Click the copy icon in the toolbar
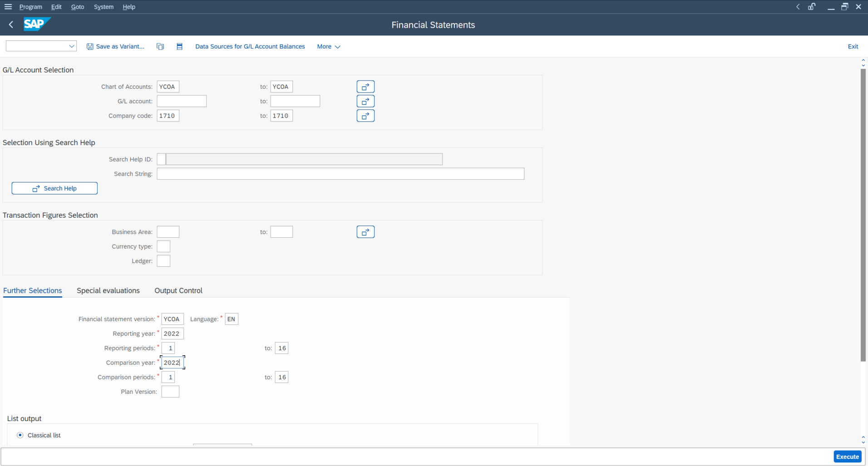 pyautogui.click(x=160, y=46)
